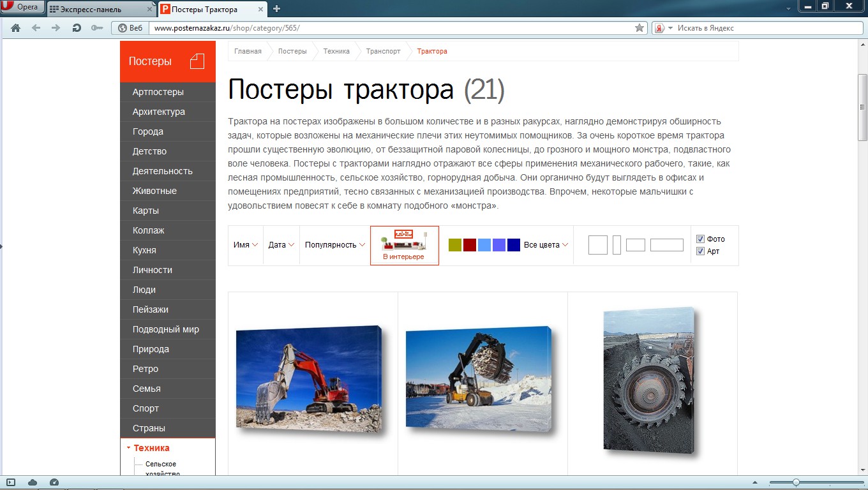Open the closed tabs dropdown arrow
The height and width of the screenshot is (490, 868).
[x=789, y=8]
